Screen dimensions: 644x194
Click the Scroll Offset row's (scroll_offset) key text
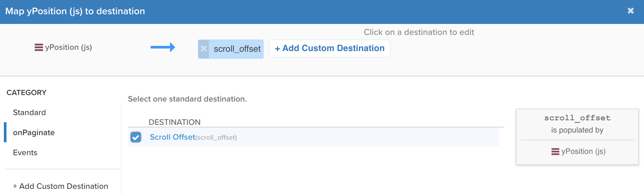(216, 138)
